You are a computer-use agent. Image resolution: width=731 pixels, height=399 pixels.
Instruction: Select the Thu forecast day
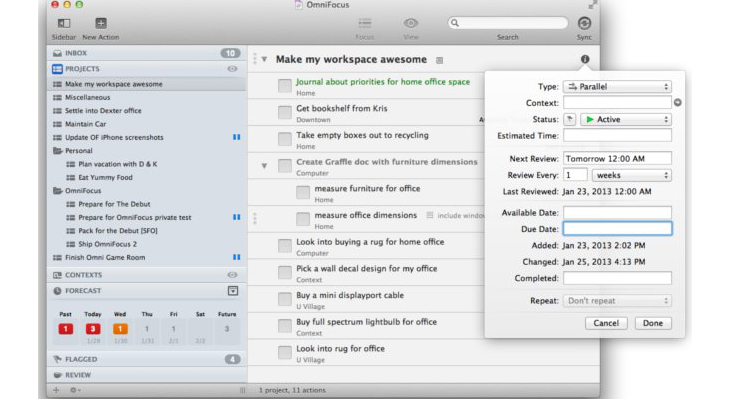pyautogui.click(x=147, y=329)
